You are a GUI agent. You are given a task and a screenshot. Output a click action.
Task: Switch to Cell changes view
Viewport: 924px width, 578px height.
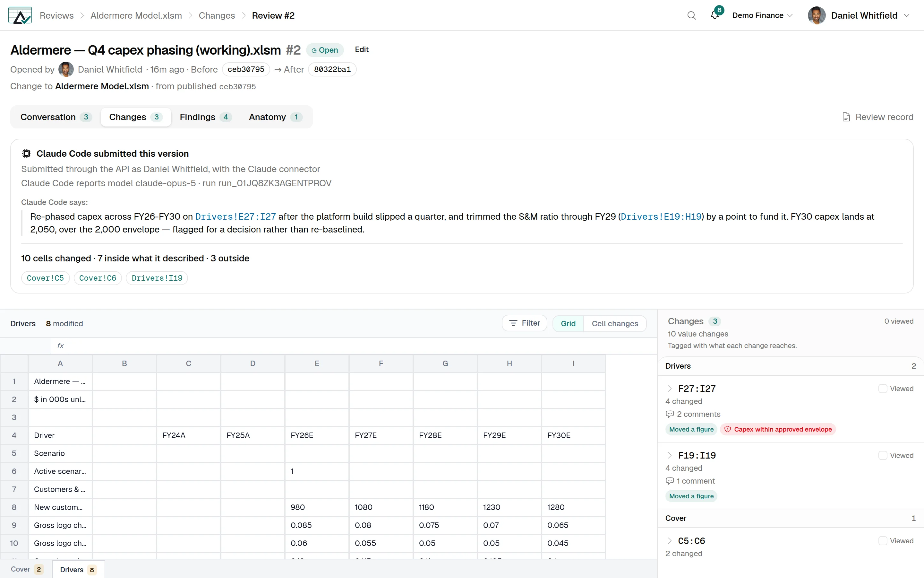[x=615, y=323]
